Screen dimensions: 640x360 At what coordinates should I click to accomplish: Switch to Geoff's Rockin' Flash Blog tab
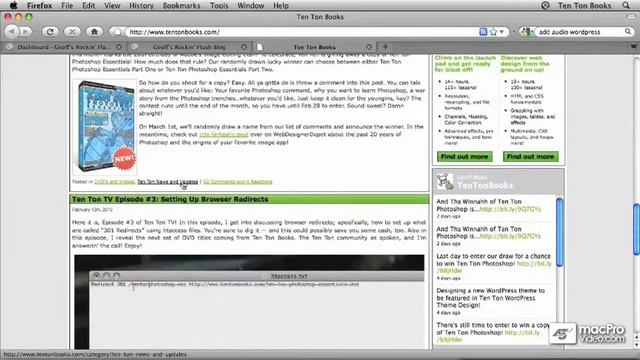pos(189,47)
